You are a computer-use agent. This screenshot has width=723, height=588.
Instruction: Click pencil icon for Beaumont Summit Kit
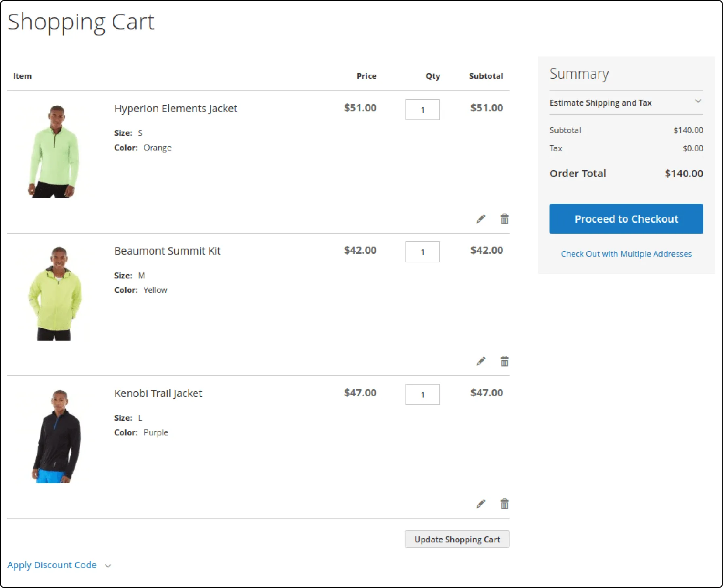click(481, 362)
